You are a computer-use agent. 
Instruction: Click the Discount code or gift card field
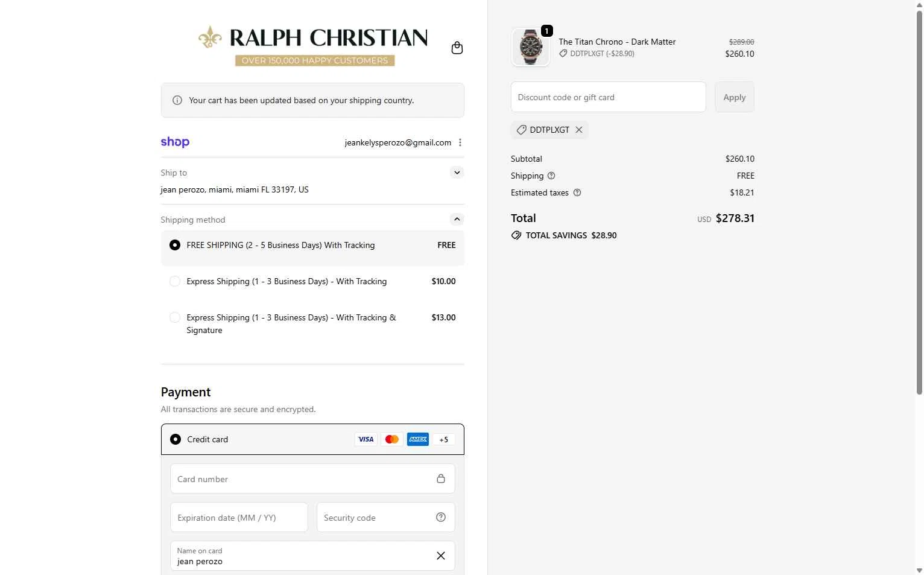pyautogui.click(x=609, y=97)
